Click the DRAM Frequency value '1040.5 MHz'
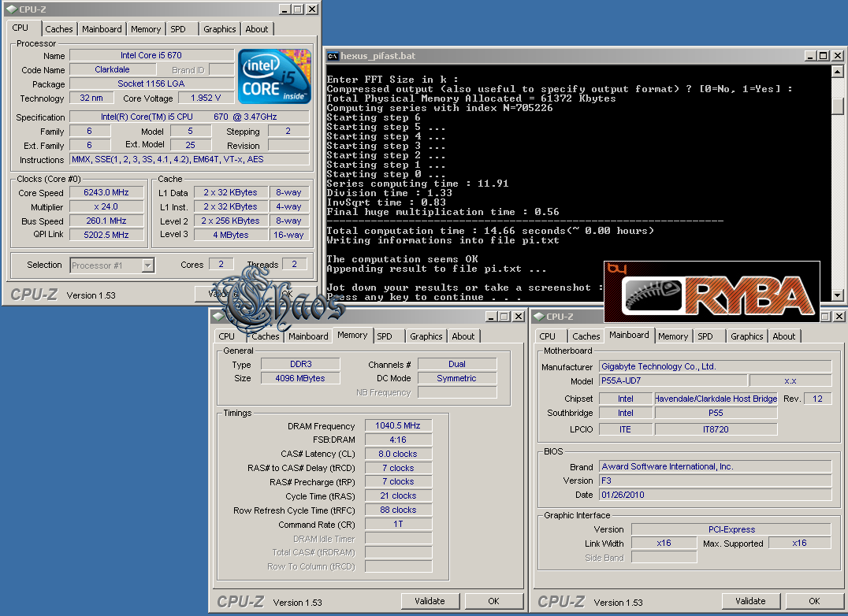Viewport: 848px width, 616px height. 398,426
